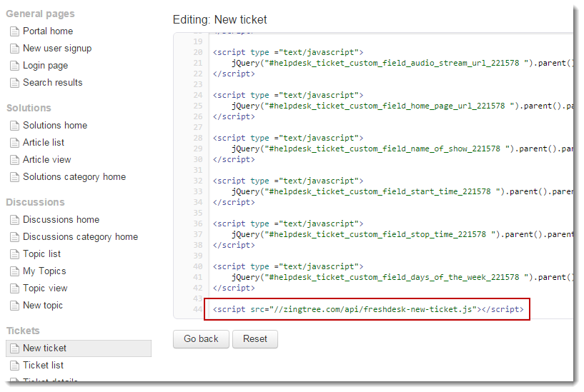Click the Reset button
The width and height of the screenshot is (584, 392).
pos(255,339)
